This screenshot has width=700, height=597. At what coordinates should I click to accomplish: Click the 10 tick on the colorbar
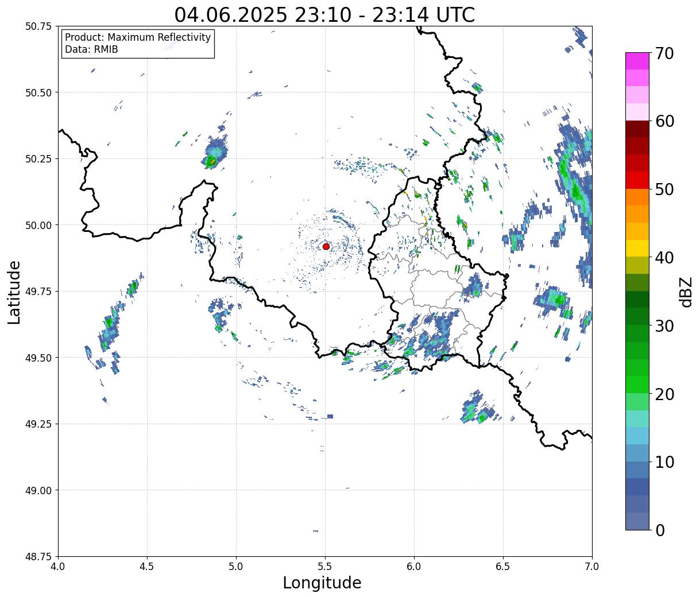(x=664, y=462)
